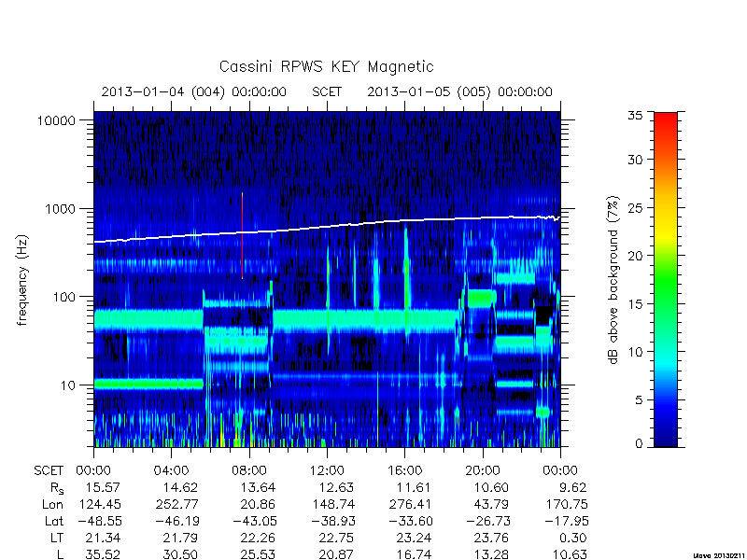Click the 'Rs' row label
The width and height of the screenshot is (747, 560).
pyautogui.click(x=57, y=488)
